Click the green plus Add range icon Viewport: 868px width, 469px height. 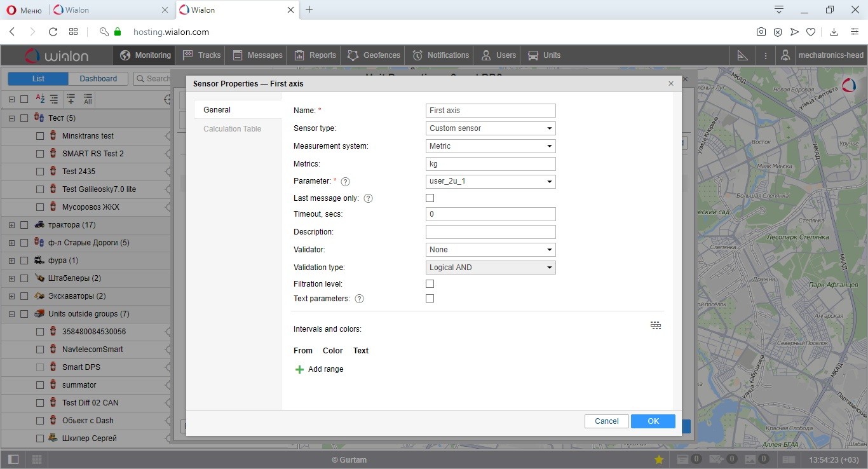click(x=300, y=369)
